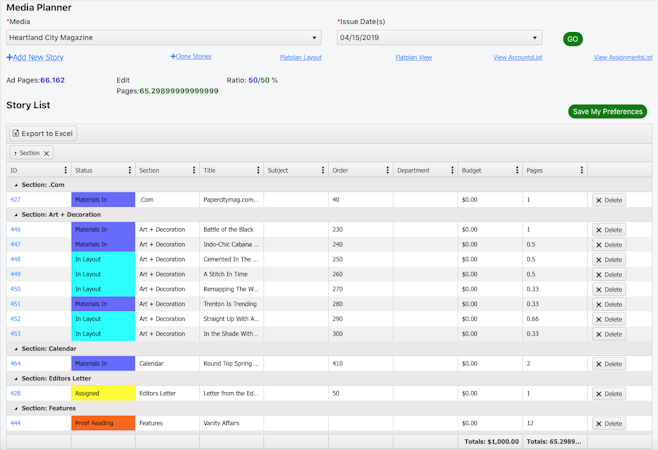Delete story 444 Vanity Affairs
The image size is (658, 450).
[x=608, y=424]
